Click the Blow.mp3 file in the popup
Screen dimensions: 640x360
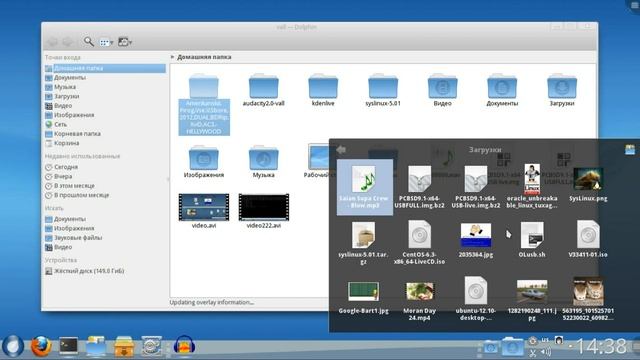364,187
